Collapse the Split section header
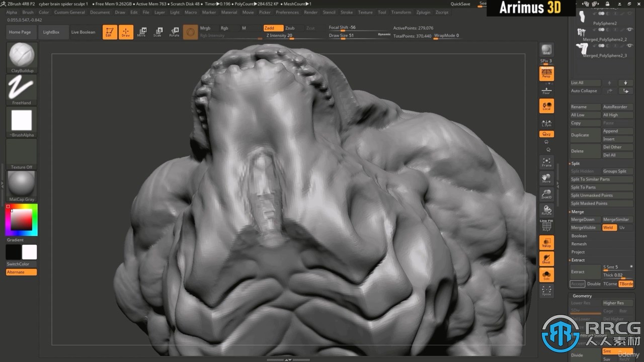The image size is (644, 362). pyautogui.click(x=575, y=163)
